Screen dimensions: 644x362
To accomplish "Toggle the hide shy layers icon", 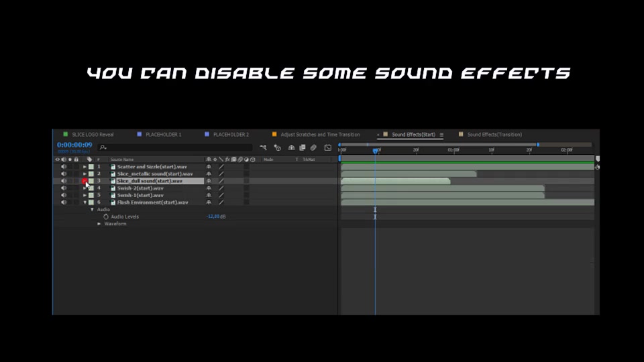I will pos(291,147).
